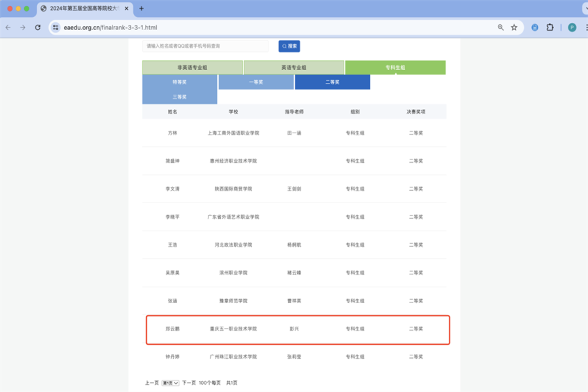Viewport: 588px width, 392px height.
Task: Click the browser forward arrow
Action: 23,27
